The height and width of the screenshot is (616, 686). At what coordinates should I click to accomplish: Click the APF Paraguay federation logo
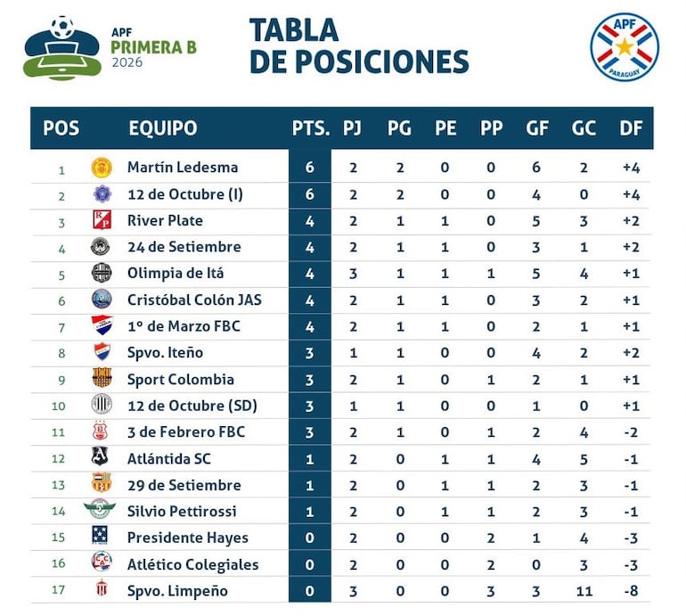pyautogui.click(x=625, y=47)
